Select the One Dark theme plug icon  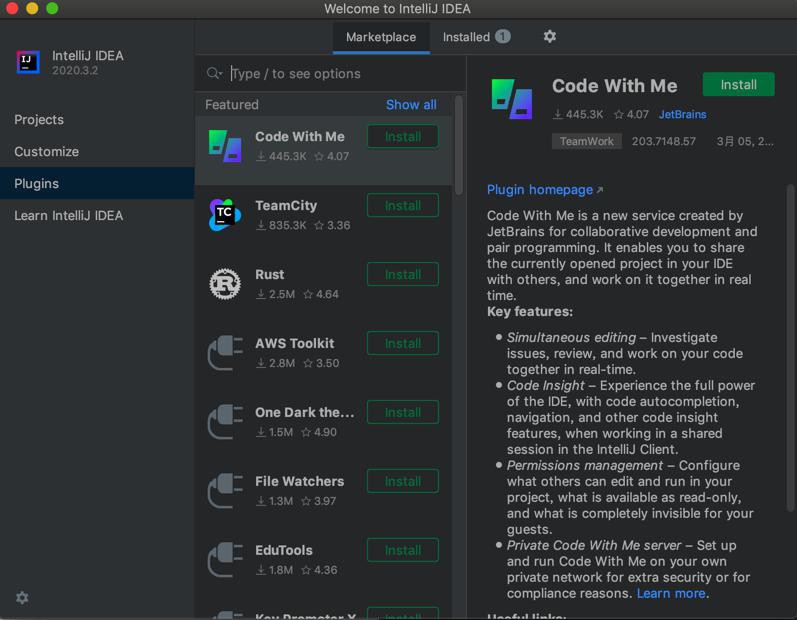(x=225, y=422)
